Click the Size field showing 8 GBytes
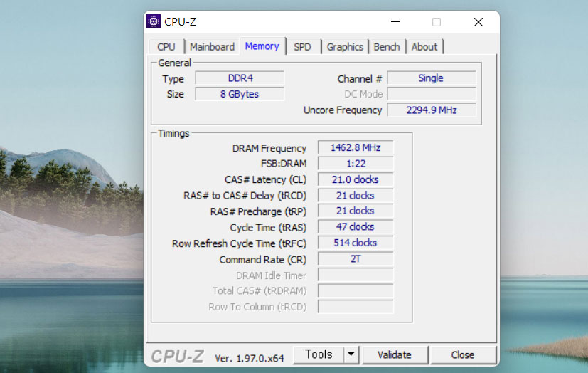Image resolution: width=588 pixels, height=373 pixels. coord(240,94)
